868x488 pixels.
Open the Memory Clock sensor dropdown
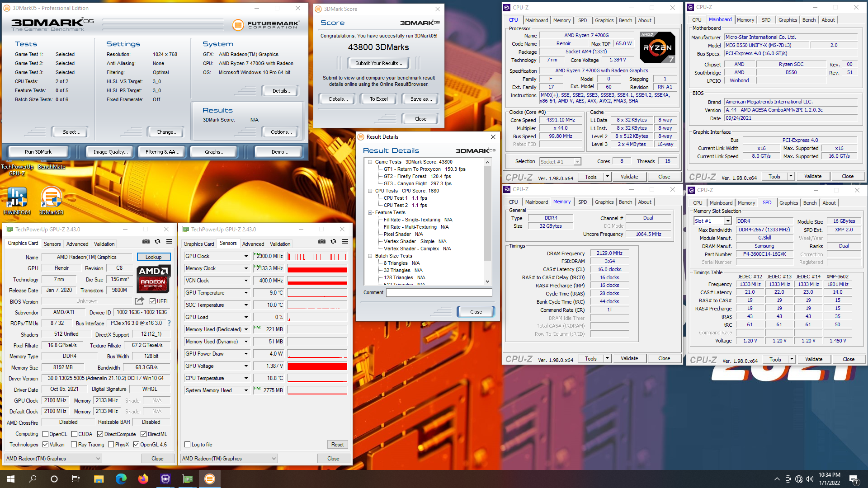pos(246,268)
